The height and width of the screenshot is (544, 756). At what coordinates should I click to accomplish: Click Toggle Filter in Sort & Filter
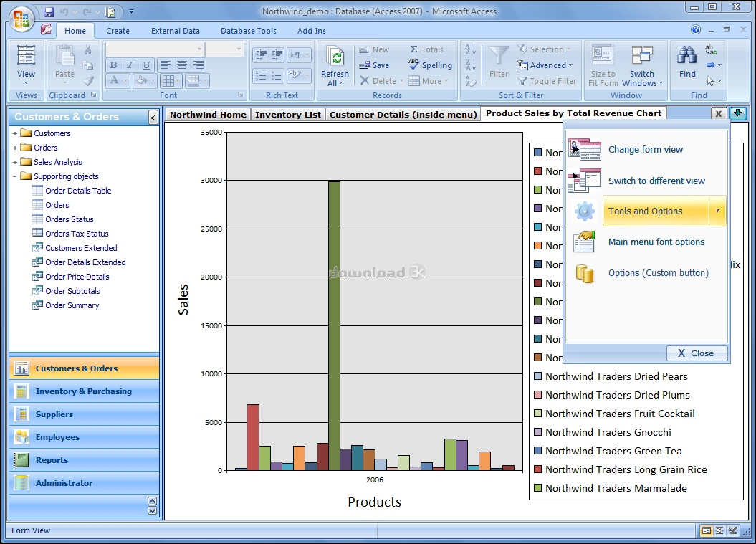point(547,81)
